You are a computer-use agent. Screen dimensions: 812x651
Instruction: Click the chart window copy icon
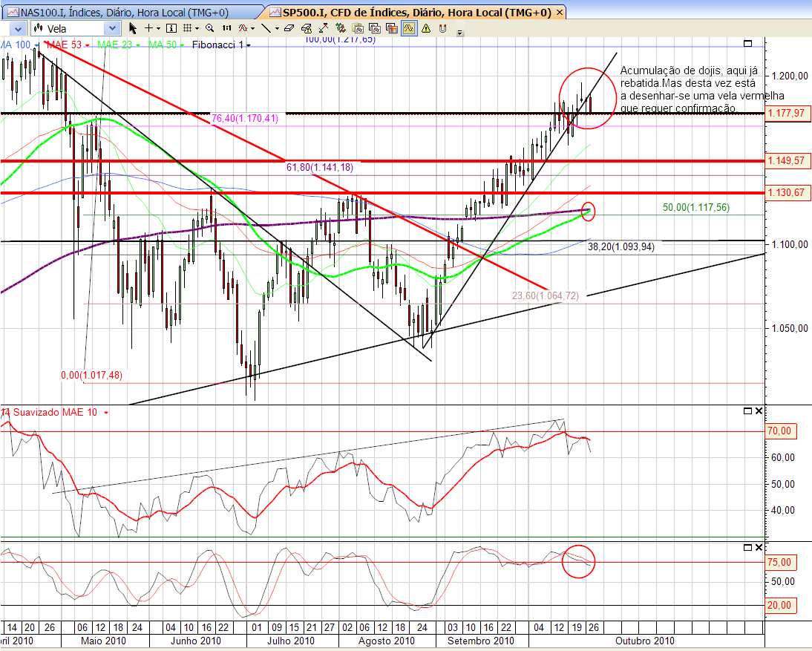[x=375, y=28]
